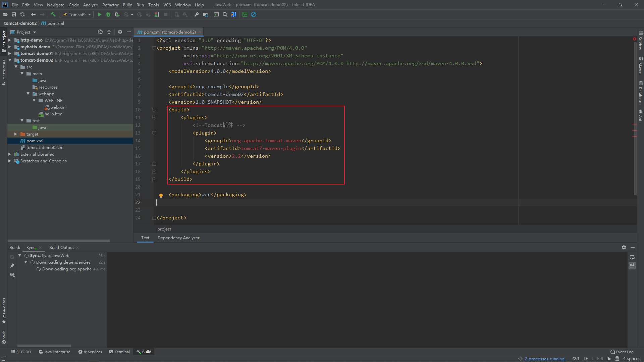Select Scratches and Consoles tree item
Screen dimensions: 644x362
[40, 161]
